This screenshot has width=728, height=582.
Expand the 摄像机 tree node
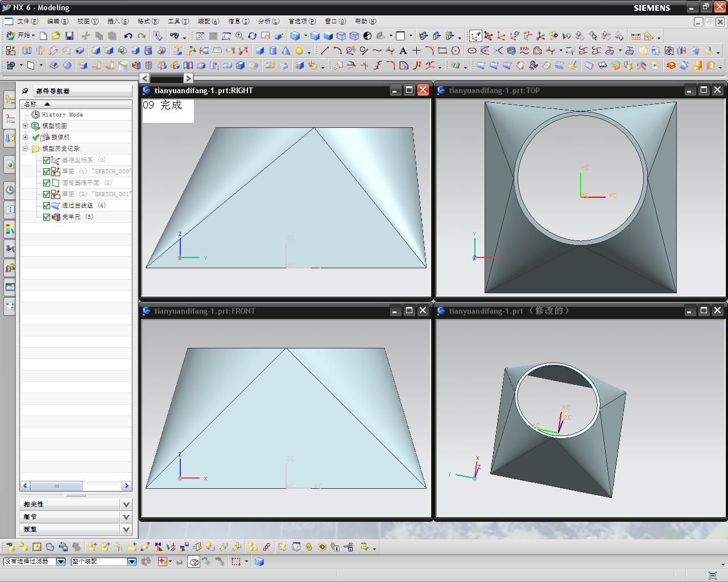(x=26, y=137)
